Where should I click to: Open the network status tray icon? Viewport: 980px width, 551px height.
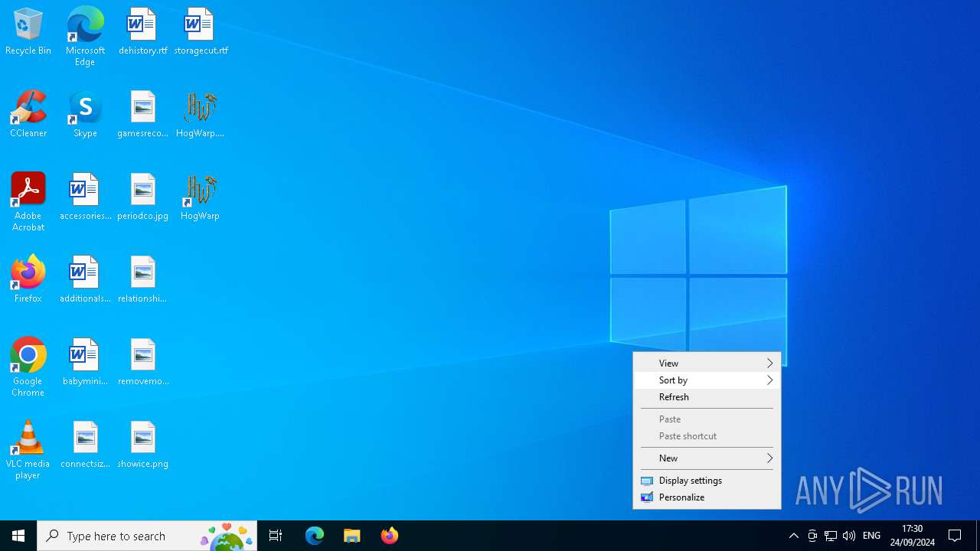(x=831, y=536)
